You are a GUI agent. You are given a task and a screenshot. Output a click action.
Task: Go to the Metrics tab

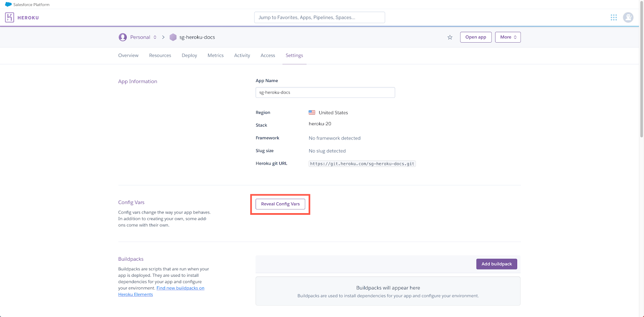216,56
